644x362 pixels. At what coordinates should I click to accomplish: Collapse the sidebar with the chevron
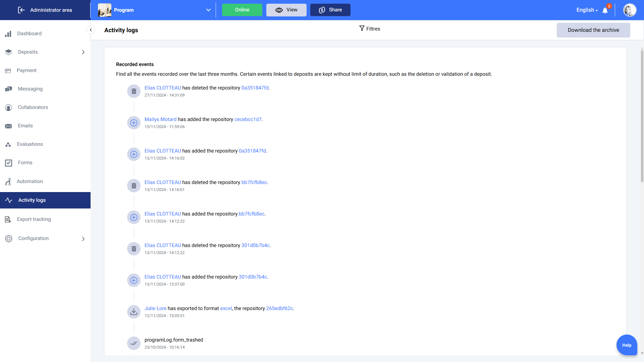tap(91, 30)
